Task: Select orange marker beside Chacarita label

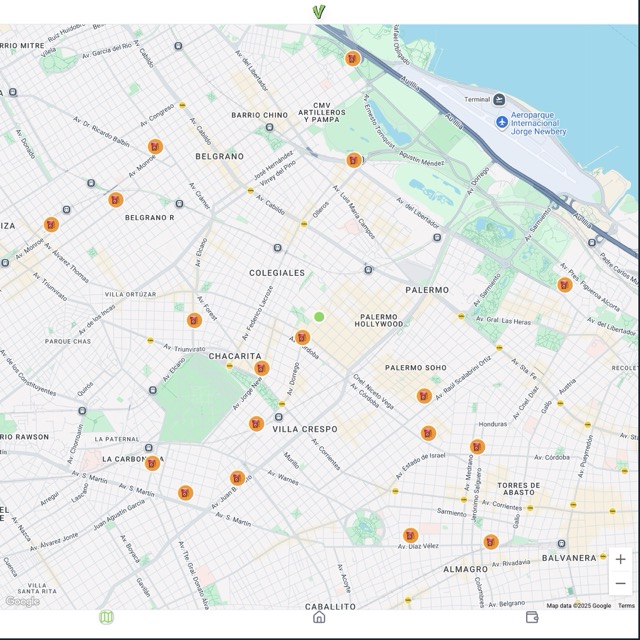Action: 261,368
